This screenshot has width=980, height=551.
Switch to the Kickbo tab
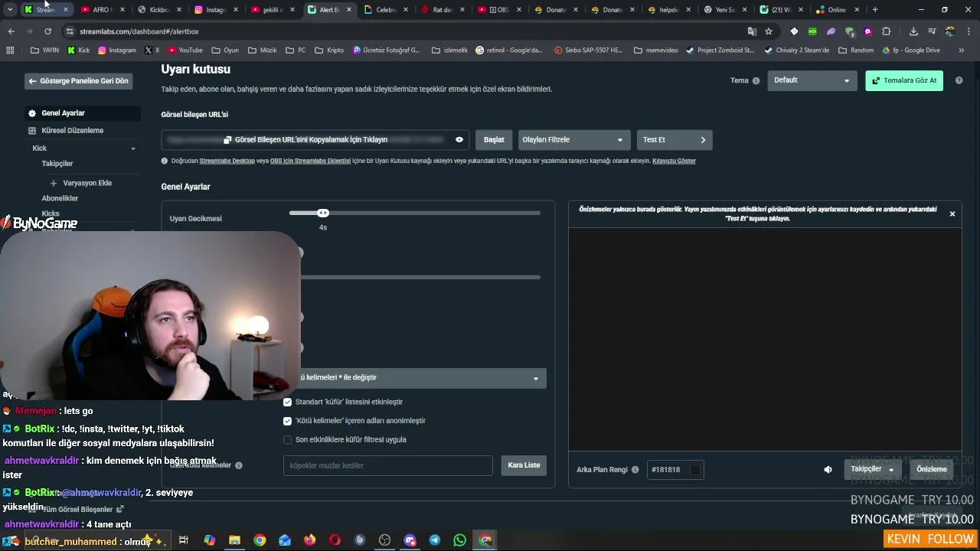[158, 10]
